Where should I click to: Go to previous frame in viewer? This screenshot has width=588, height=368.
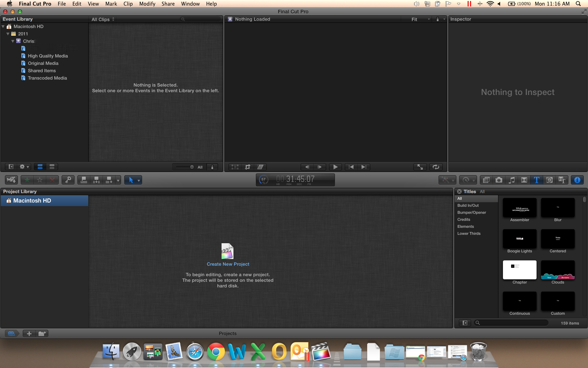307,167
